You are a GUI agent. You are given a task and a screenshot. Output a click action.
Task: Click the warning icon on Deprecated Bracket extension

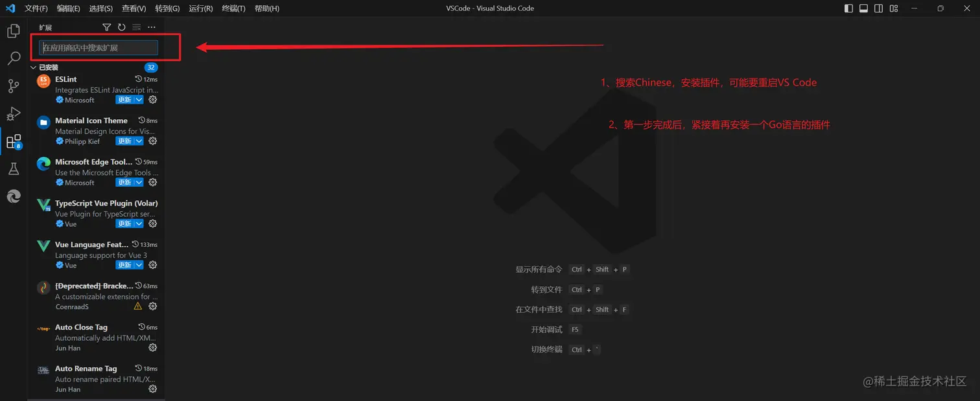tap(137, 306)
